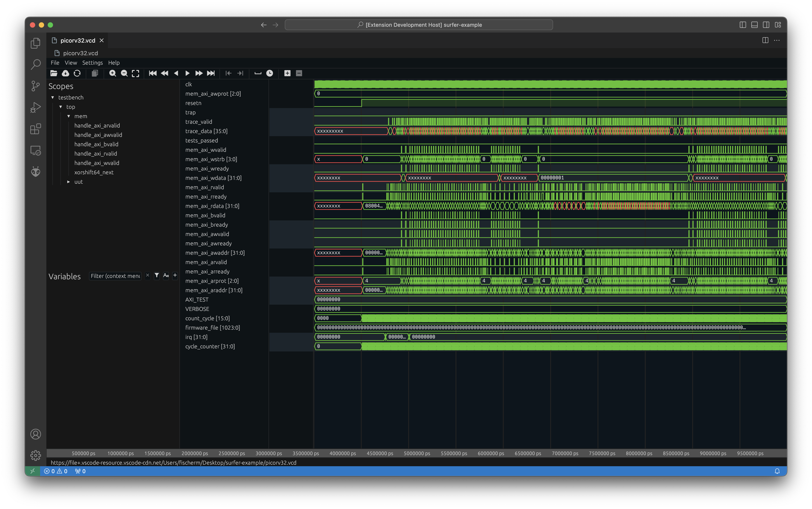Image resolution: width=812 pixels, height=509 pixels.
Task: Click inside the Variables filter field
Action: coord(115,276)
